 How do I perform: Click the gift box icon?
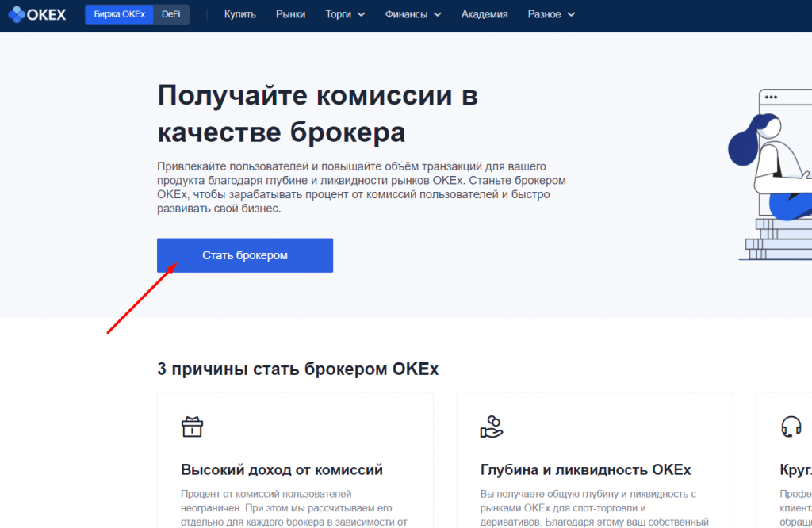coord(192,427)
